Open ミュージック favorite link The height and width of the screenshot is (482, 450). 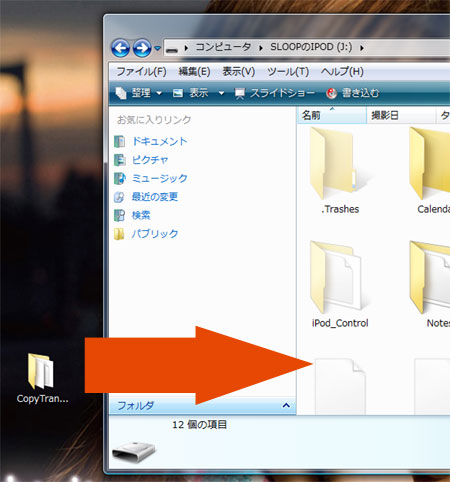point(160,178)
